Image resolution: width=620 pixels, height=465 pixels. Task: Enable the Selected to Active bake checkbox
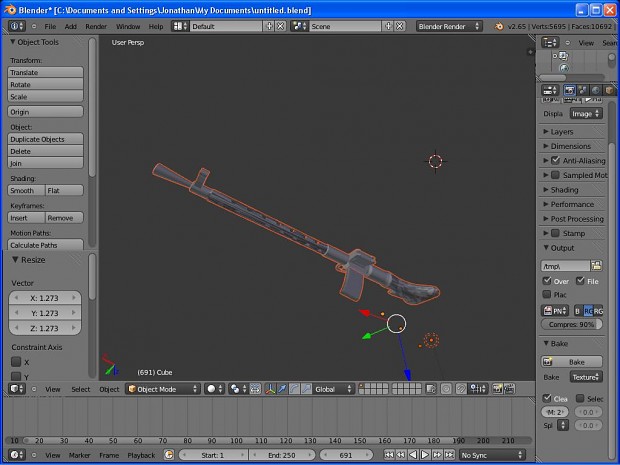point(580,398)
